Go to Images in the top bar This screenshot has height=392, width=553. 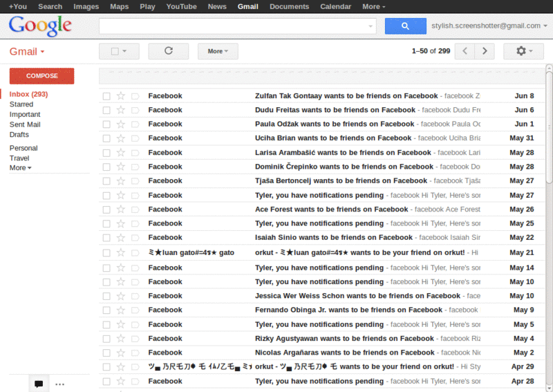click(86, 6)
